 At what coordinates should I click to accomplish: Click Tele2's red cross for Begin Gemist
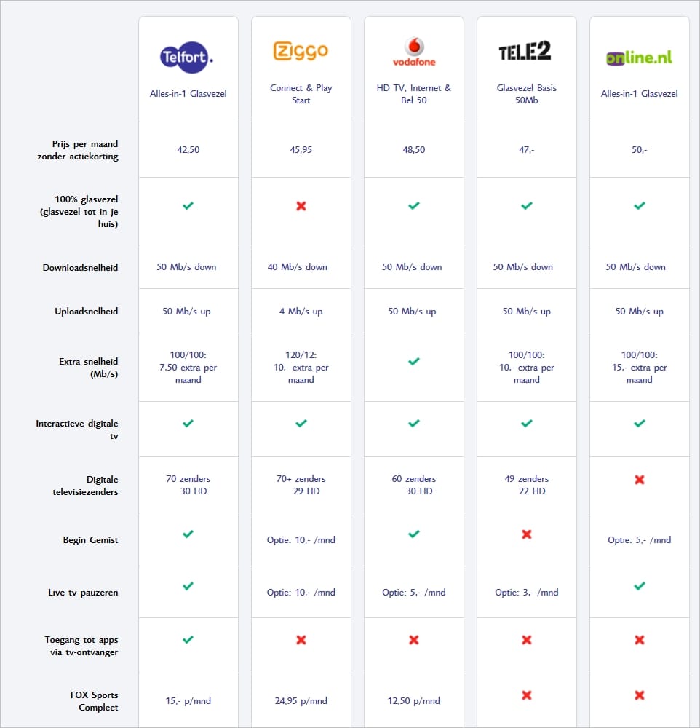click(x=527, y=534)
